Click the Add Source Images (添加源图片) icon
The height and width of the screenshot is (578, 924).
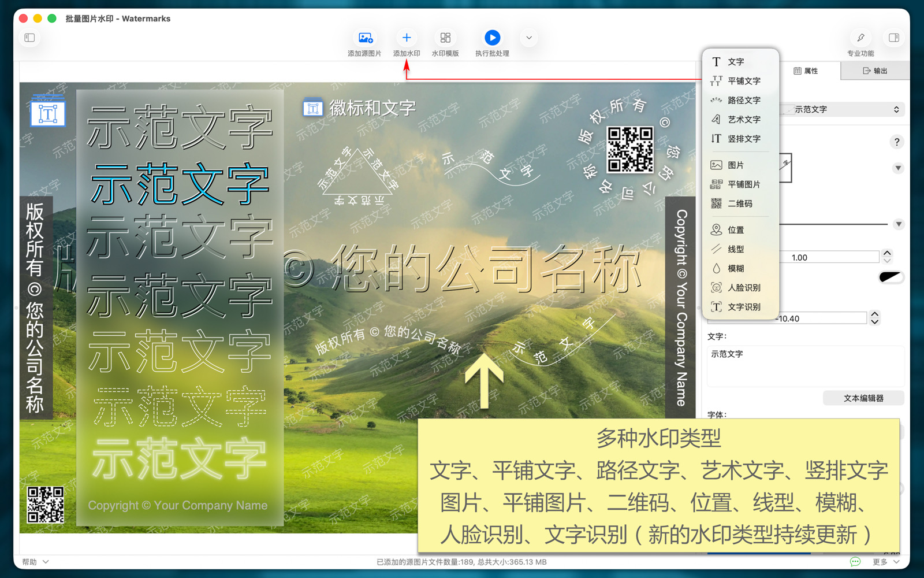click(x=364, y=38)
